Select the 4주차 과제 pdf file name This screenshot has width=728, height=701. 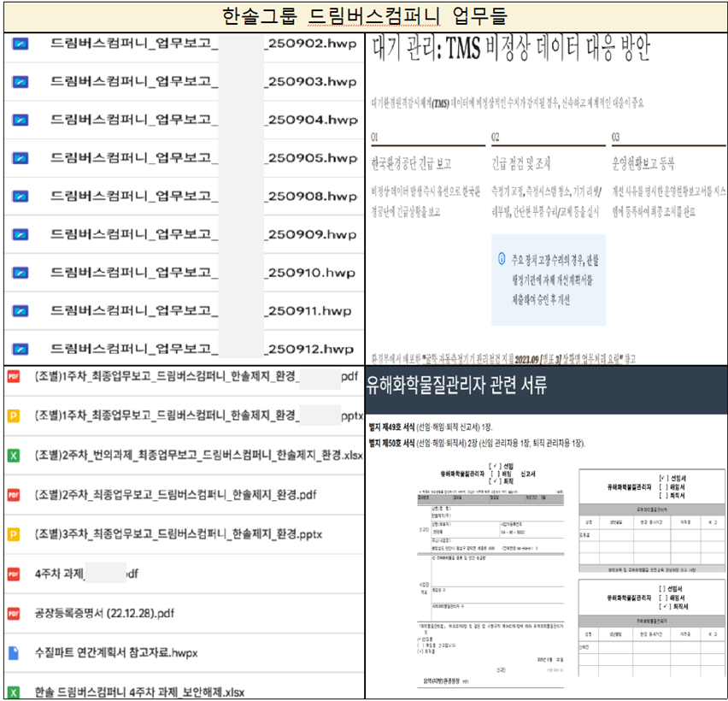tap(86, 574)
